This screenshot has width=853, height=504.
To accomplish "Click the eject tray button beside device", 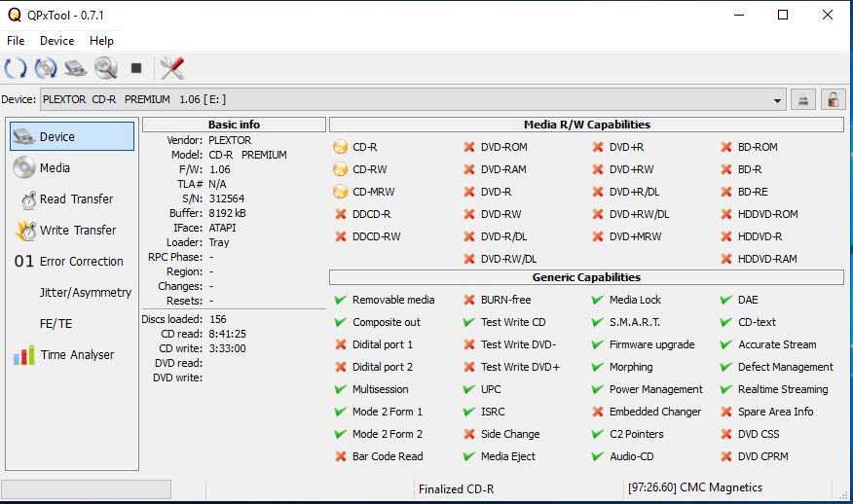I will click(x=803, y=99).
